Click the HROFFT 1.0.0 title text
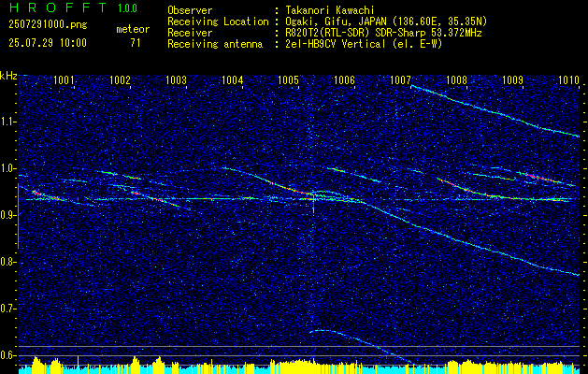The height and width of the screenshot is (374, 588). (x=73, y=7)
